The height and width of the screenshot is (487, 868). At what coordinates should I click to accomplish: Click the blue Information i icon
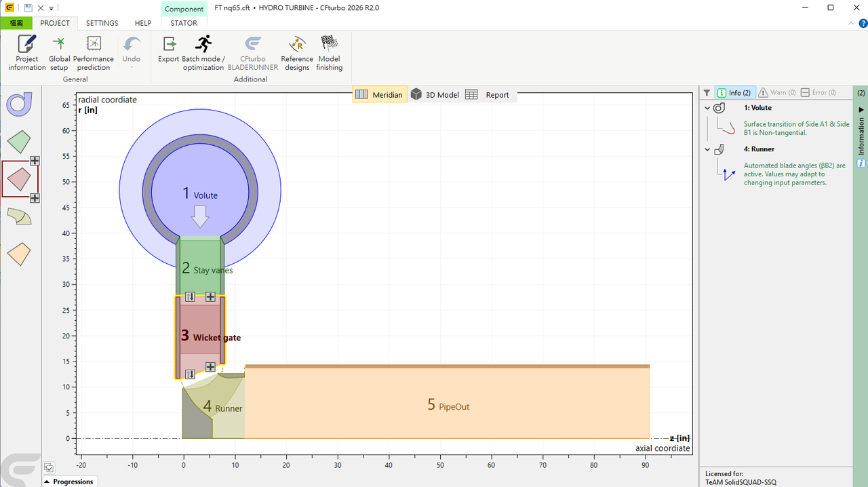click(861, 163)
